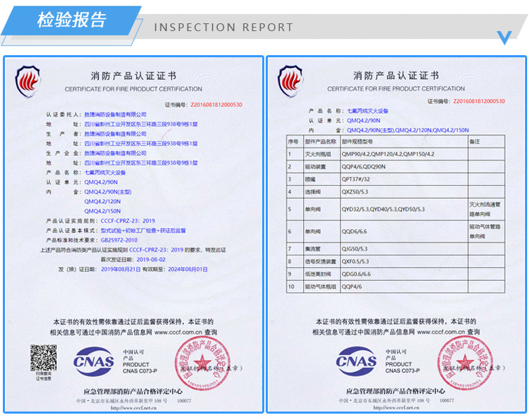This screenshot has width=530, height=420.
Task: Click the red round seal near the QR code certificate
Action: (202, 363)
